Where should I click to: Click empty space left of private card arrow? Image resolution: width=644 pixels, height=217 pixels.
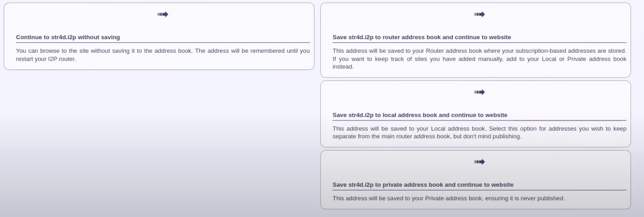pos(401,162)
